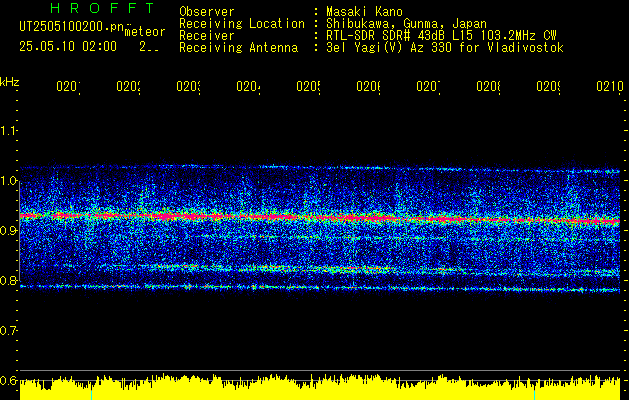
Task: Select observer name Masaki Kano
Action: click(364, 11)
